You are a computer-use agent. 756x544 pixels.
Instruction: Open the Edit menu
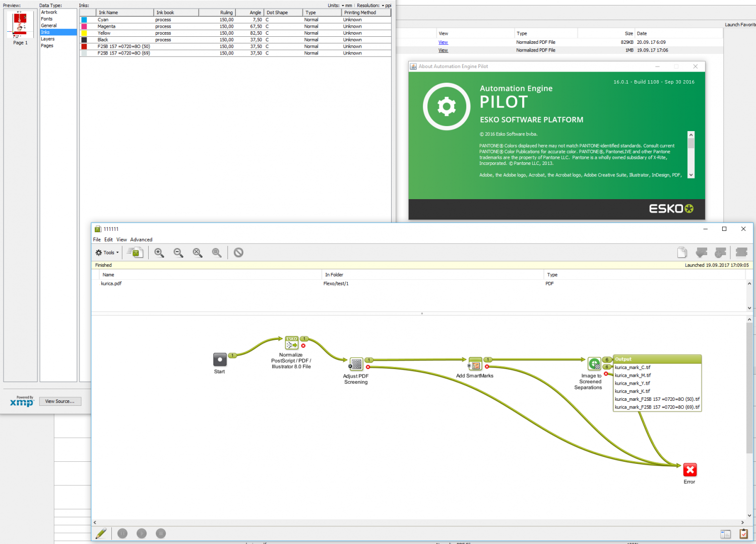pos(108,239)
